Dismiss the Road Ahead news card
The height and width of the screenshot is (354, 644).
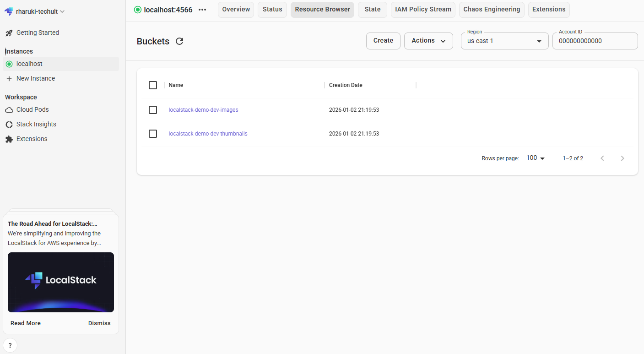[x=99, y=323]
